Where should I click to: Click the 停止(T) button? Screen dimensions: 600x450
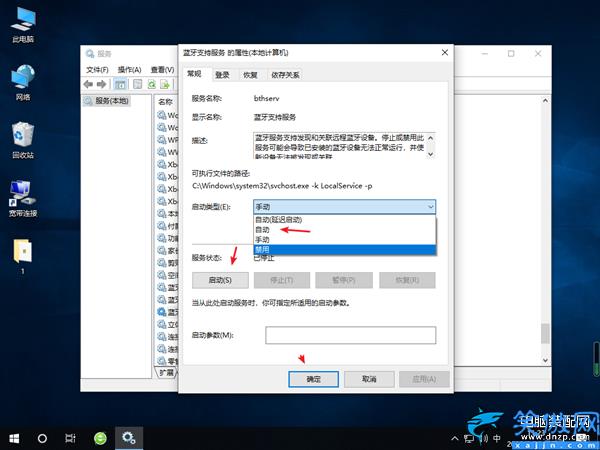[x=282, y=280]
